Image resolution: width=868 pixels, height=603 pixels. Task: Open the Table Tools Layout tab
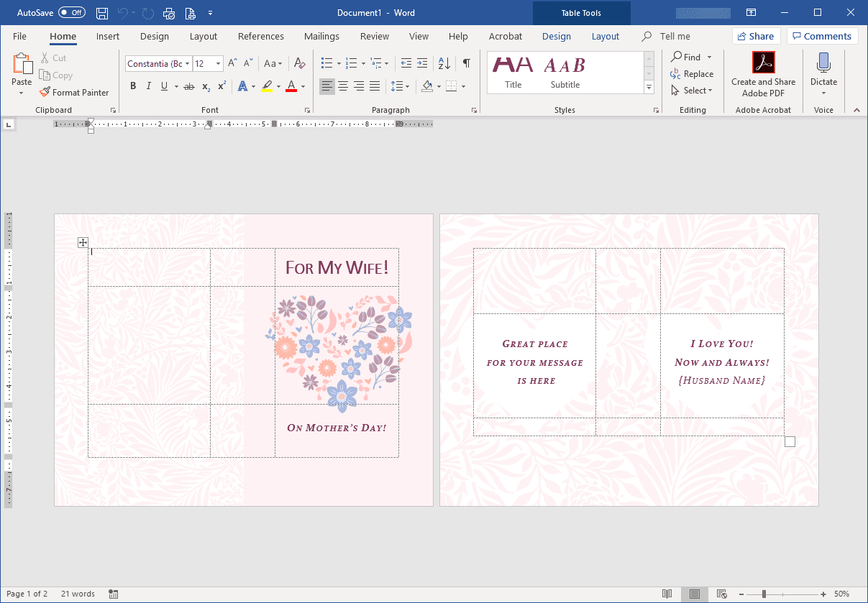[606, 36]
